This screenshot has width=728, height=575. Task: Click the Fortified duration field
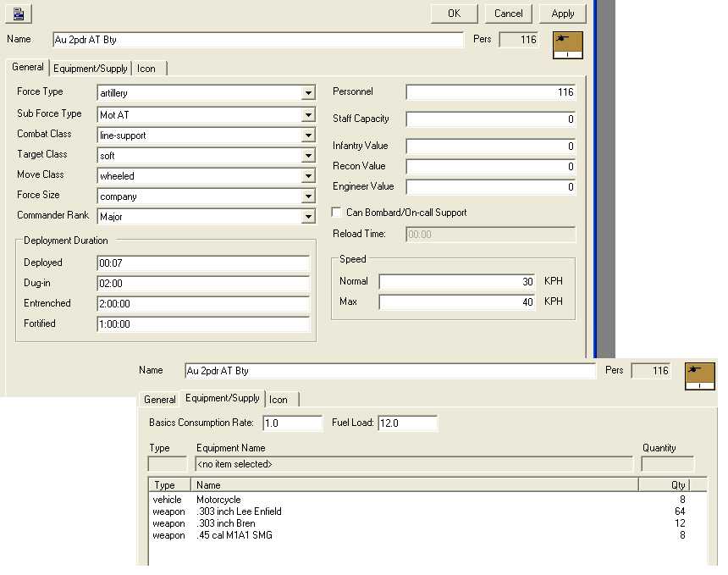click(203, 324)
